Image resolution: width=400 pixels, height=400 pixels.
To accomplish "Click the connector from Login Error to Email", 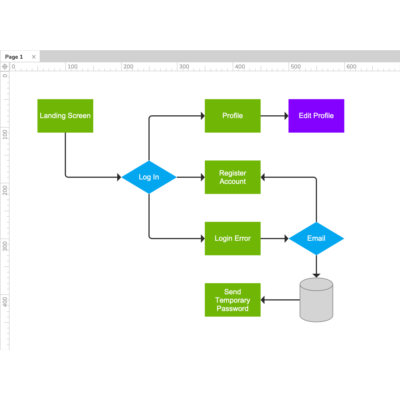I will point(274,238).
